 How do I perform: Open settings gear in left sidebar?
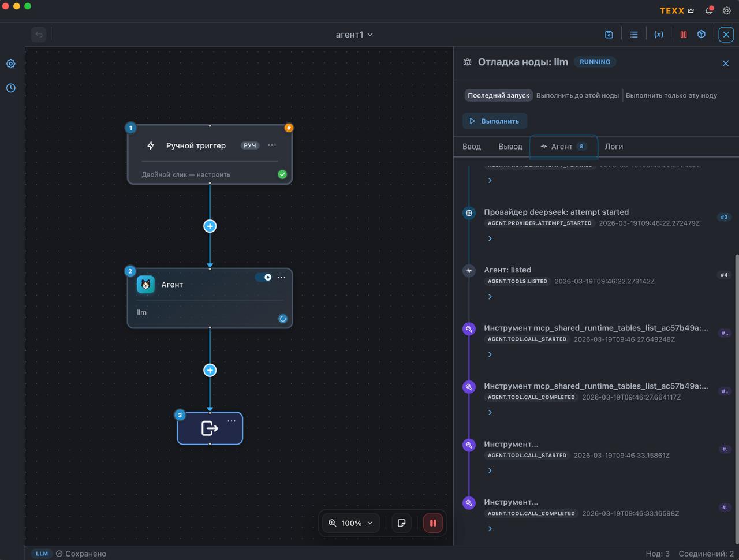tap(11, 64)
